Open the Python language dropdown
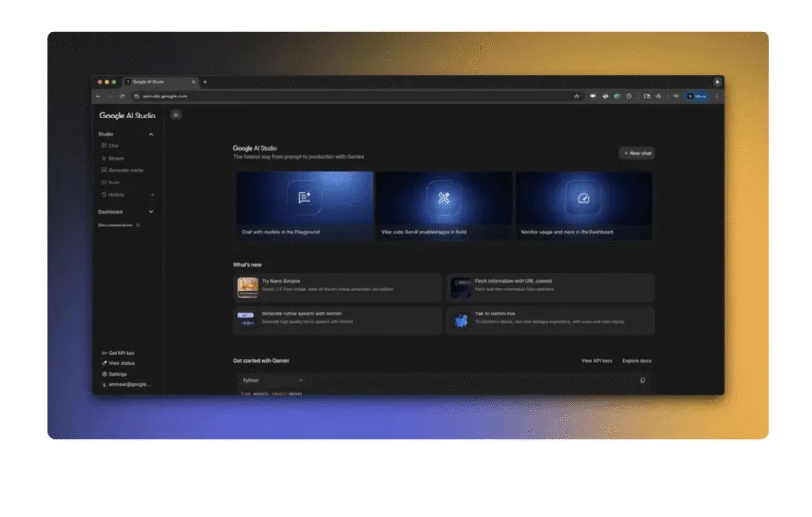 [272, 380]
